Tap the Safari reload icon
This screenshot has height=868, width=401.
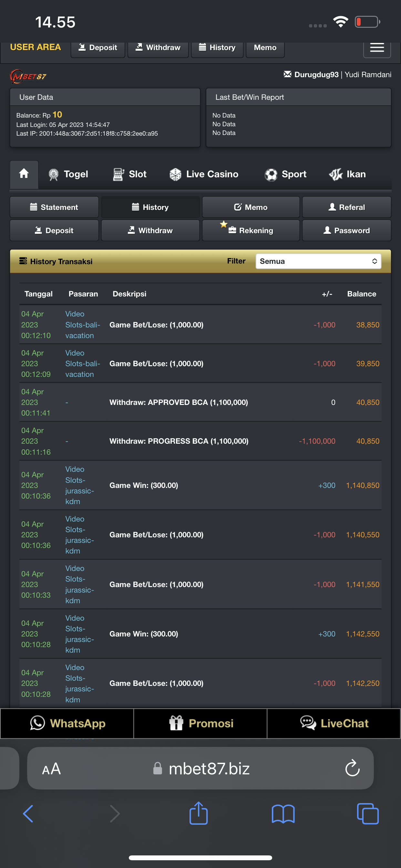352,768
